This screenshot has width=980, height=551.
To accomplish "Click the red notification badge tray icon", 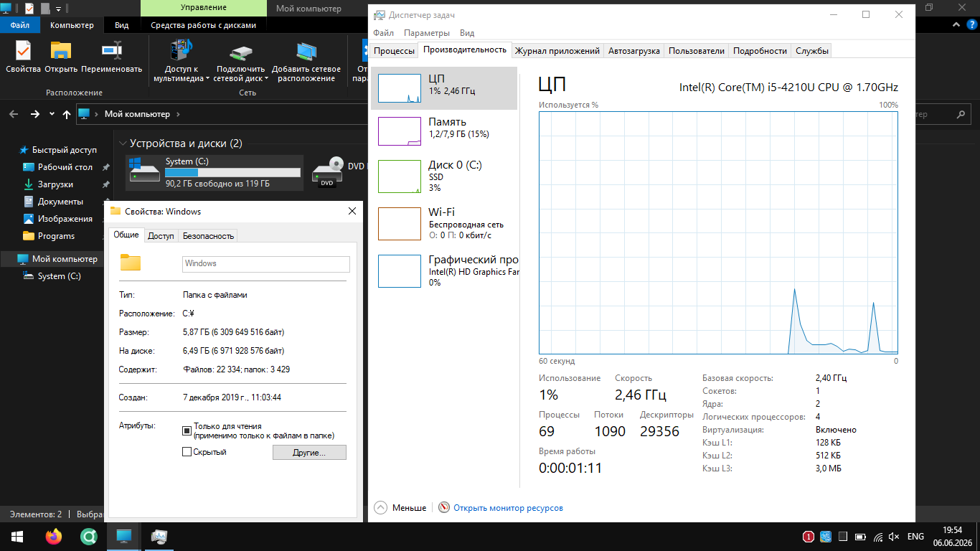I will 808,537.
